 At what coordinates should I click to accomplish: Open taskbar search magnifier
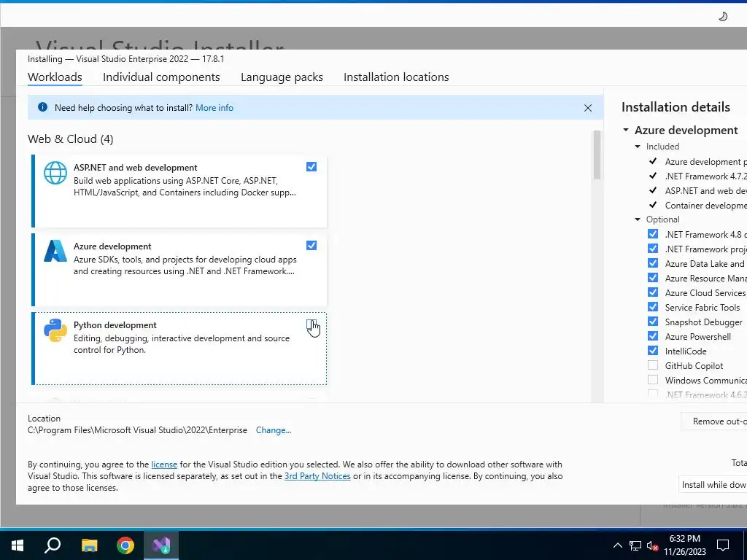coord(53,545)
